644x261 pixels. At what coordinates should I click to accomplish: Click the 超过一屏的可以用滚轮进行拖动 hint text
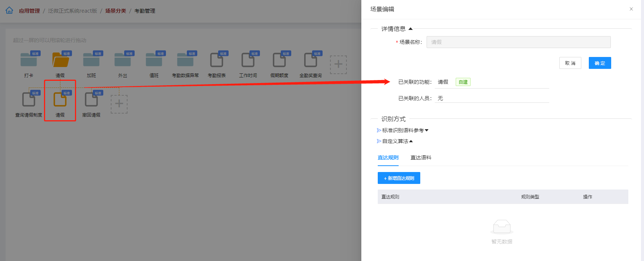(50, 40)
